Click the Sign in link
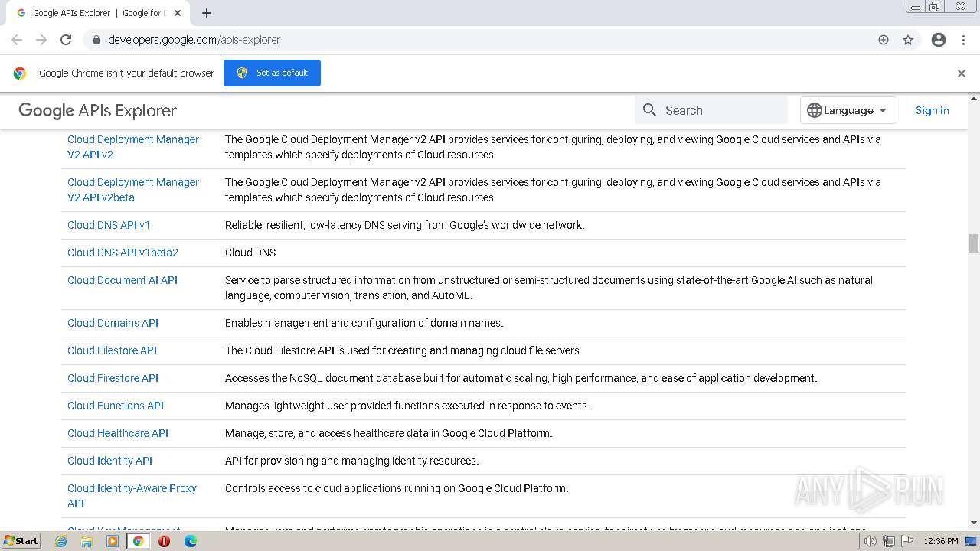Viewport: 980px width, 551px height. pos(932,110)
